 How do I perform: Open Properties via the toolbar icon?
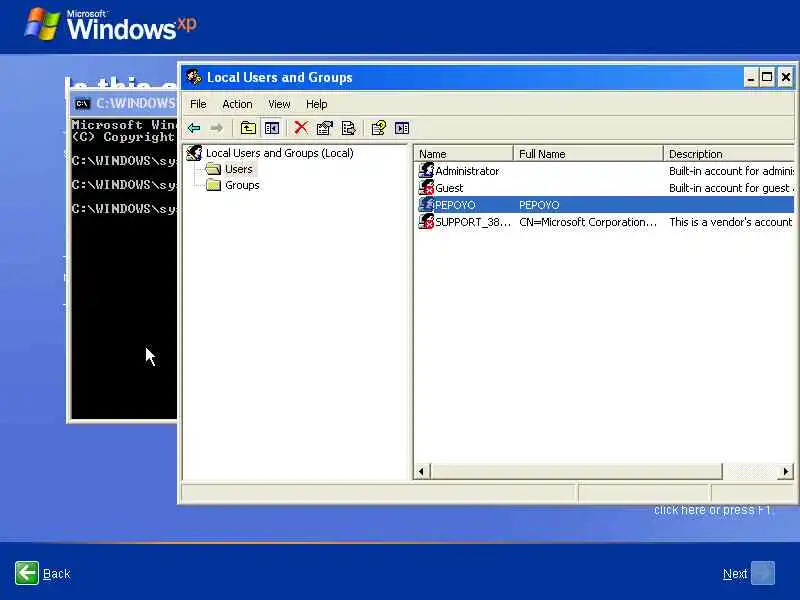click(324, 128)
